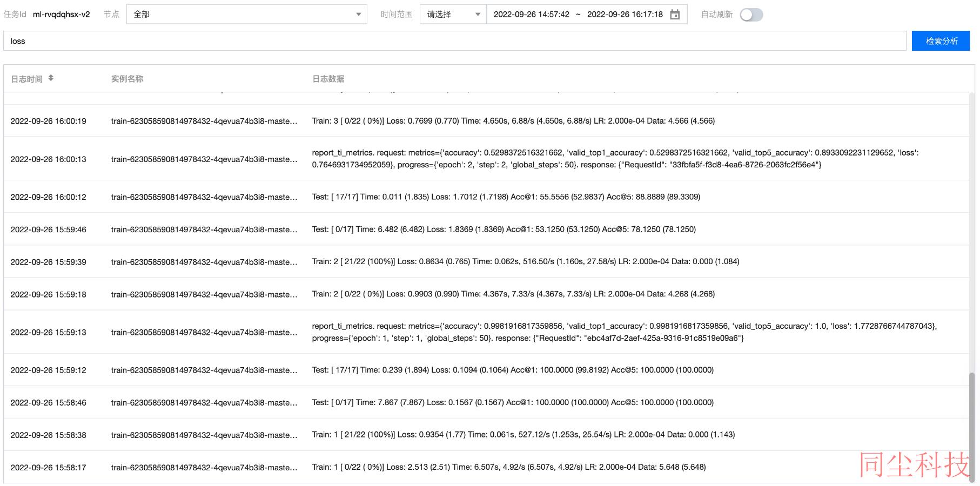The width and height of the screenshot is (980, 486).
Task: Select the 日志时间 column header
Action: (x=26, y=79)
